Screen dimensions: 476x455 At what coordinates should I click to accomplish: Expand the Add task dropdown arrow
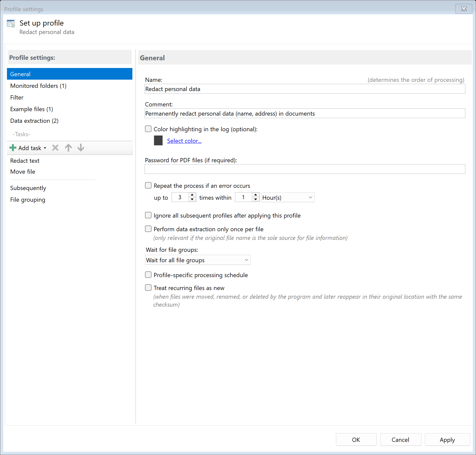[45, 148]
